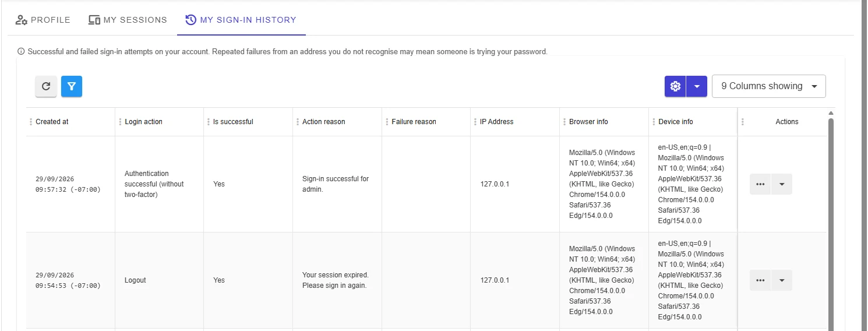Viewport: 868px width, 331px height.
Task: Click the Failure reason column drag handle
Action: pyautogui.click(x=386, y=122)
